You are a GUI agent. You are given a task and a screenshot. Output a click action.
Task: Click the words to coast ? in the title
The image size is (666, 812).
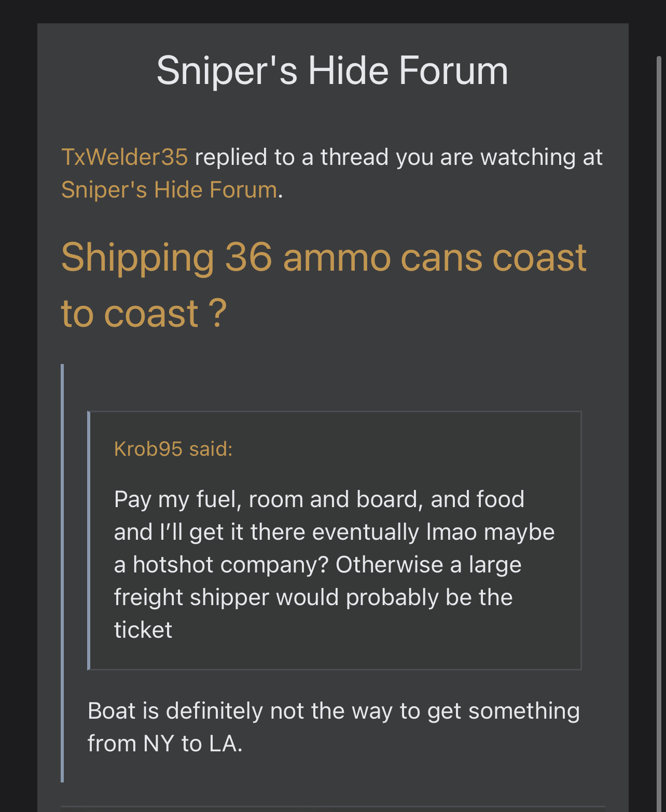[144, 313]
